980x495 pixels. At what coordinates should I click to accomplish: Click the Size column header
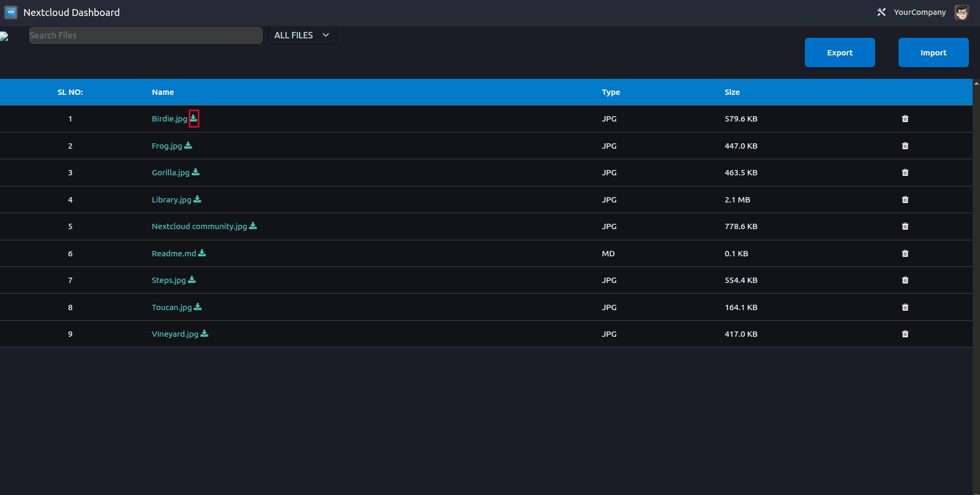click(x=732, y=92)
